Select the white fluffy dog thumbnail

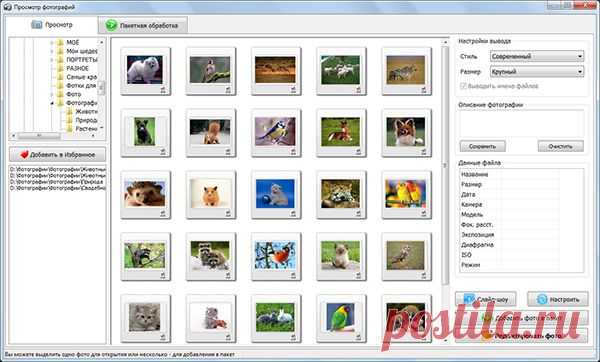[x=145, y=70]
